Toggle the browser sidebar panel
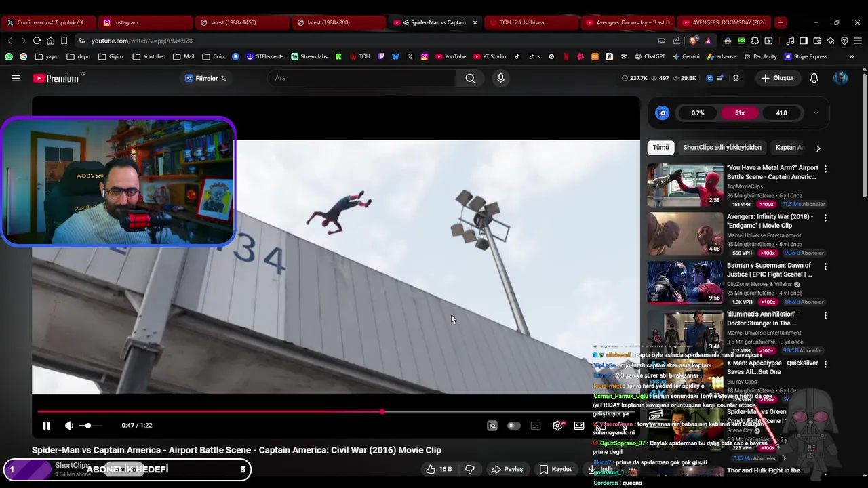The width and height of the screenshot is (868, 488). click(x=804, y=41)
